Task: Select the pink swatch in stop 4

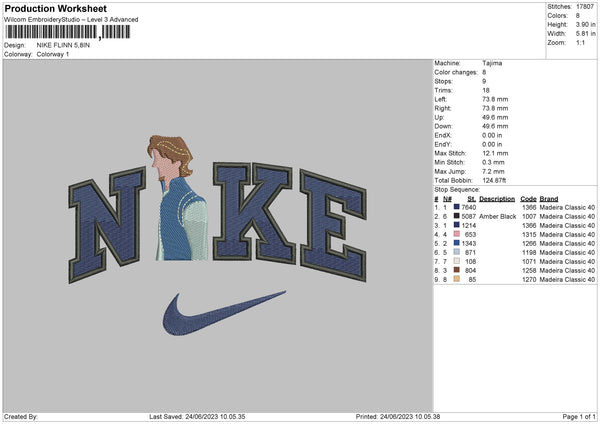Action: [457, 234]
